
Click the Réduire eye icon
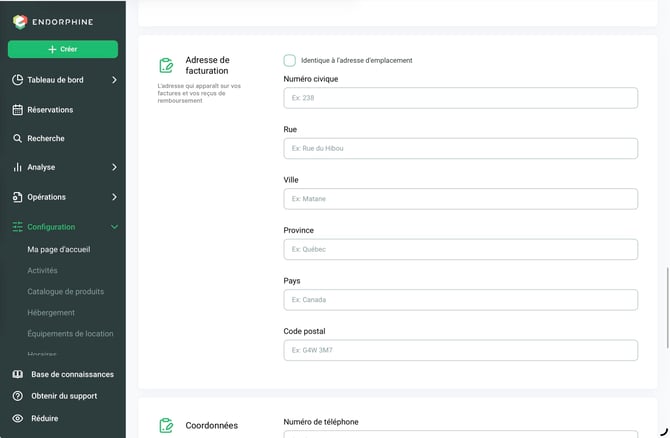(18, 418)
